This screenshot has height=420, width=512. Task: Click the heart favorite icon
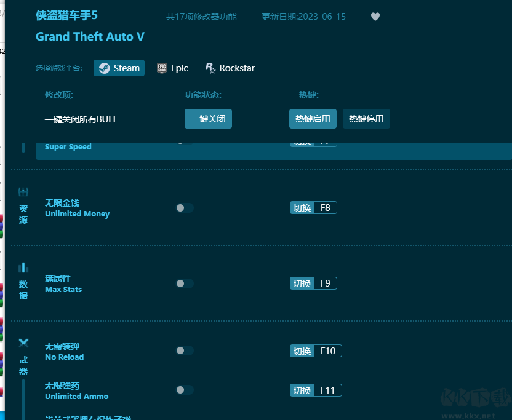[375, 17]
